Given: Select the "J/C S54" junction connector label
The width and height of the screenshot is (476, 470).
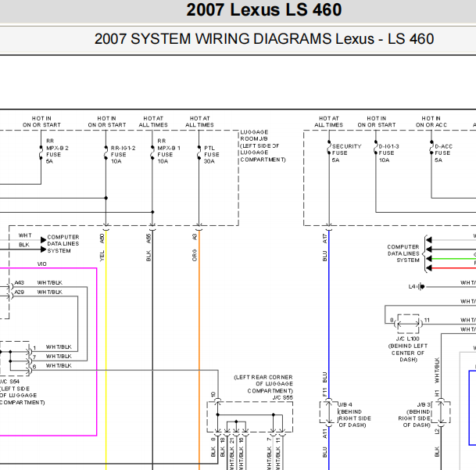Looking at the screenshot, I should (x=9, y=382).
